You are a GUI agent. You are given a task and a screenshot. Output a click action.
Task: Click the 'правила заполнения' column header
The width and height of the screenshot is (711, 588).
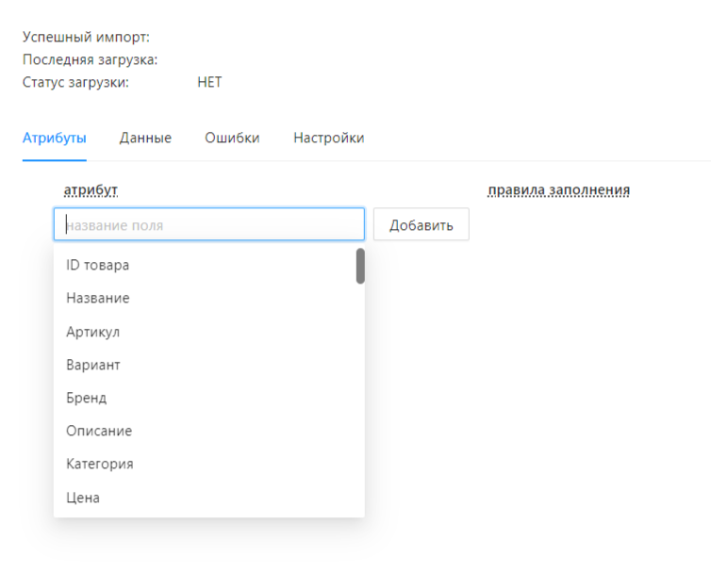[558, 190]
